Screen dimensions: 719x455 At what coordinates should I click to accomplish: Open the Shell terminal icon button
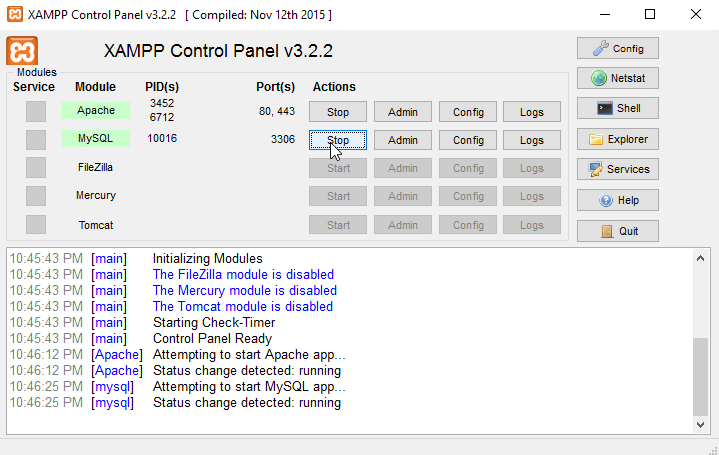coord(618,108)
